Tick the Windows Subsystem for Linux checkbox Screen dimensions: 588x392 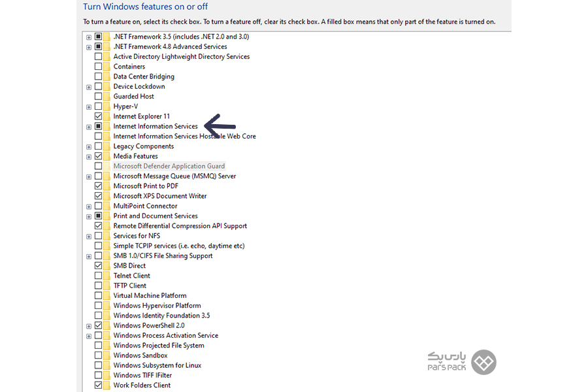98,365
